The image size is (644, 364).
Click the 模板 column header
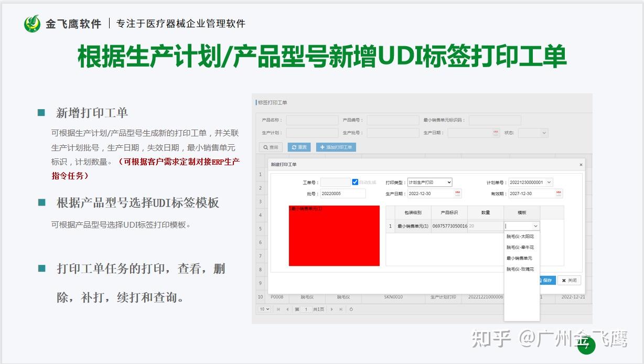tap(522, 212)
